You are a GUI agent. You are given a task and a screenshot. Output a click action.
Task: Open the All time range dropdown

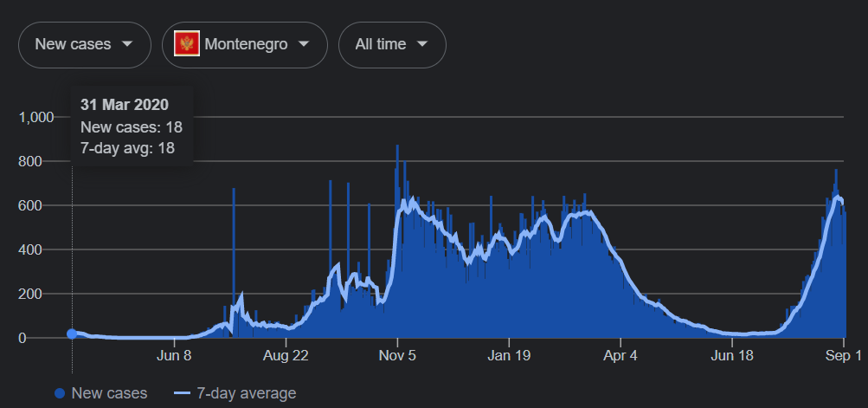[x=392, y=44]
